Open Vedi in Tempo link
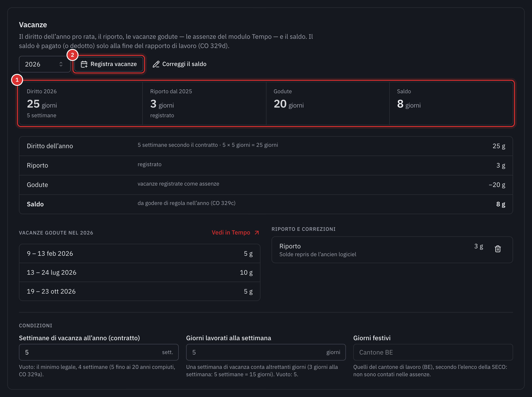This screenshot has height=397, width=532. click(235, 233)
